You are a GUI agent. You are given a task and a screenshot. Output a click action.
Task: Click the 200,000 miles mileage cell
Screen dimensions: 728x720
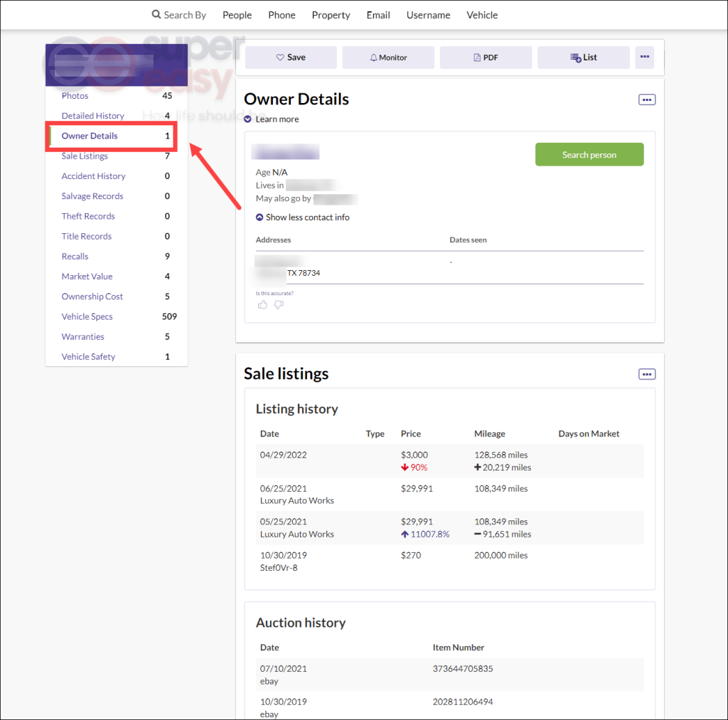[x=501, y=555]
